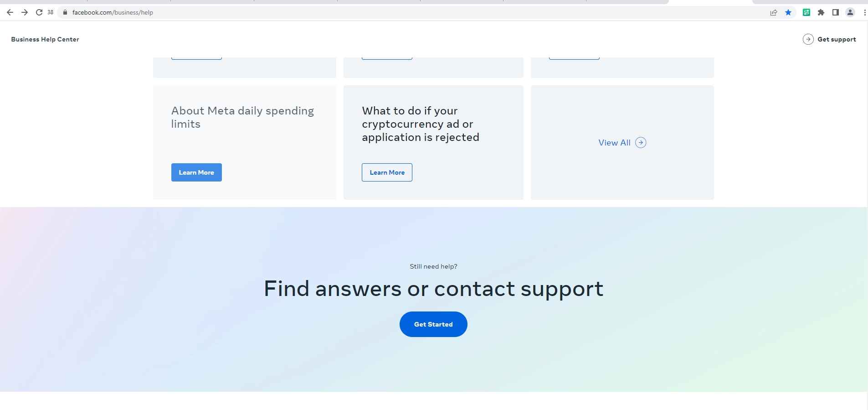This screenshot has width=868, height=410.
Task: Go back to the previous page
Action: click(x=10, y=12)
